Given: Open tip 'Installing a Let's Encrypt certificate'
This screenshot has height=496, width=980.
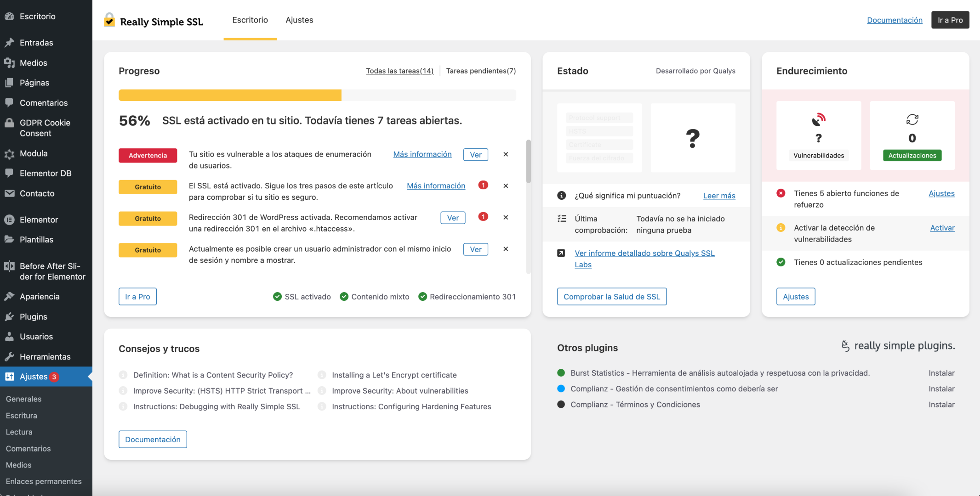Looking at the screenshot, I should (394, 375).
